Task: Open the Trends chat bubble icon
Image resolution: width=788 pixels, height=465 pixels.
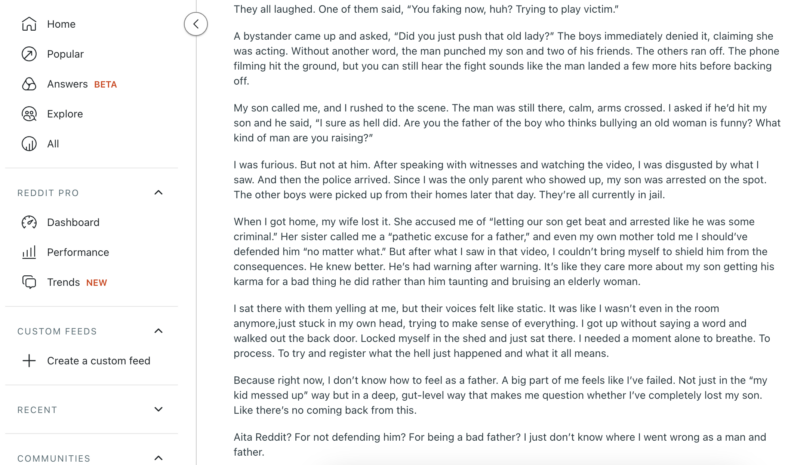Action: pyautogui.click(x=29, y=282)
